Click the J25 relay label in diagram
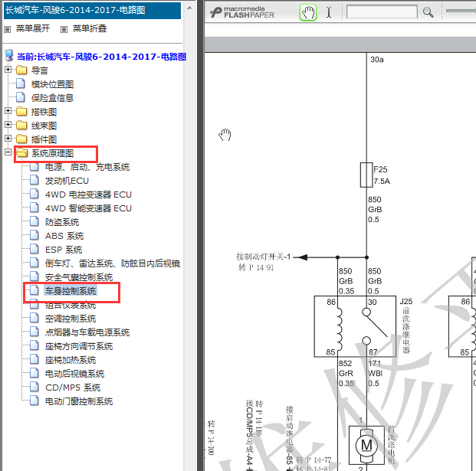Image resolution: width=476 pixels, height=471 pixels. (x=406, y=302)
